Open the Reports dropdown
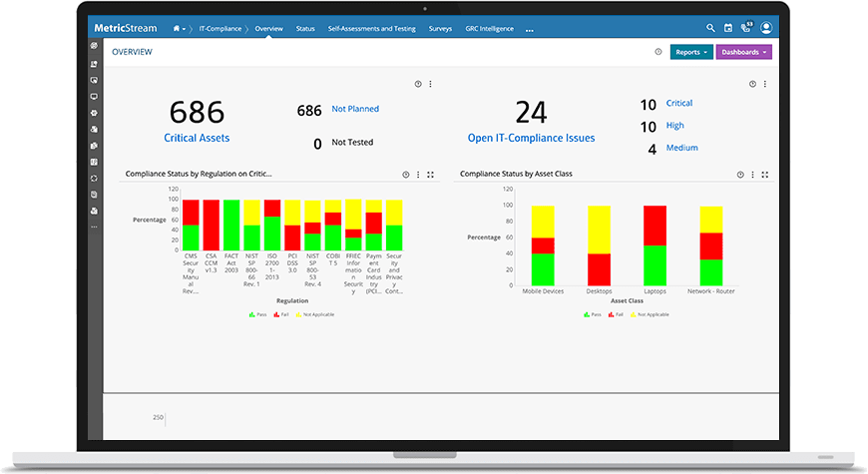 pyautogui.click(x=690, y=52)
